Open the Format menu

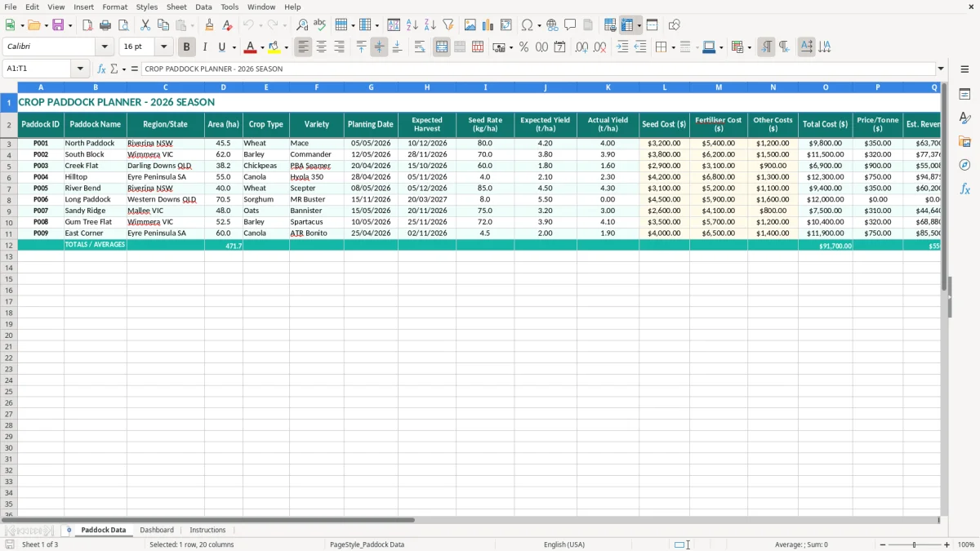115,7
